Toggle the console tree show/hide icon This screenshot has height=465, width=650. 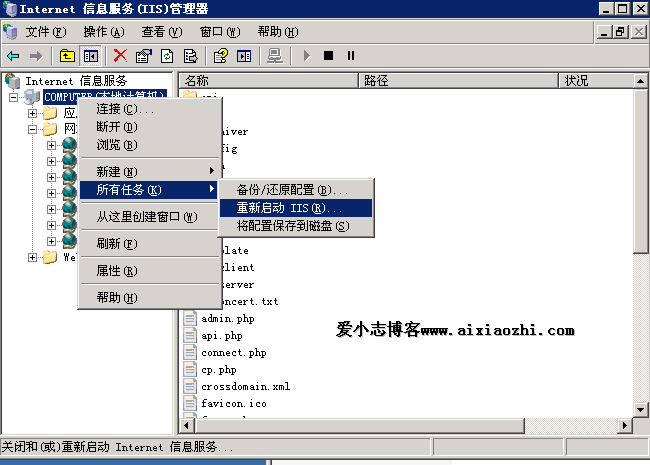point(91,56)
